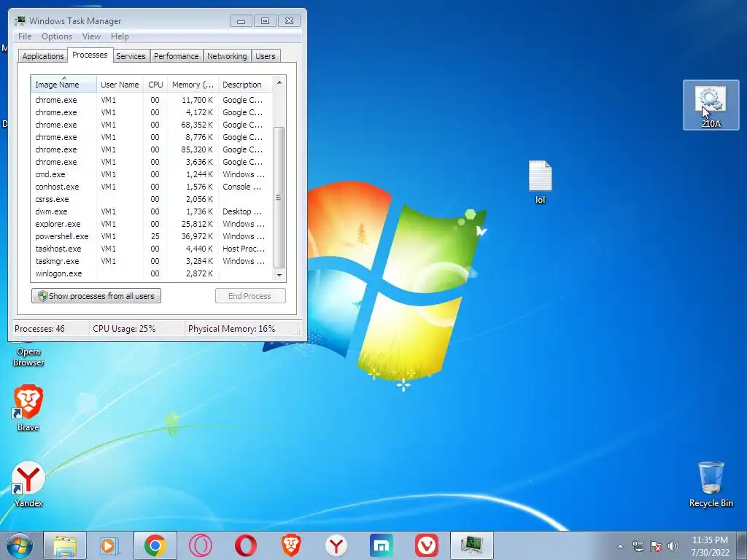Switch to Google Chrome in the taskbar
Image resolution: width=747 pixels, height=560 pixels.
click(x=155, y=545)
